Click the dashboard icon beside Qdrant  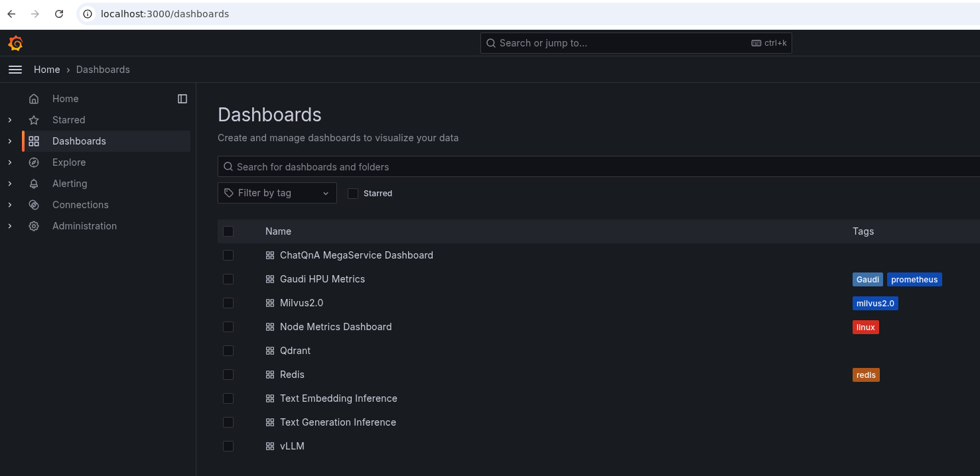[270, 351]
